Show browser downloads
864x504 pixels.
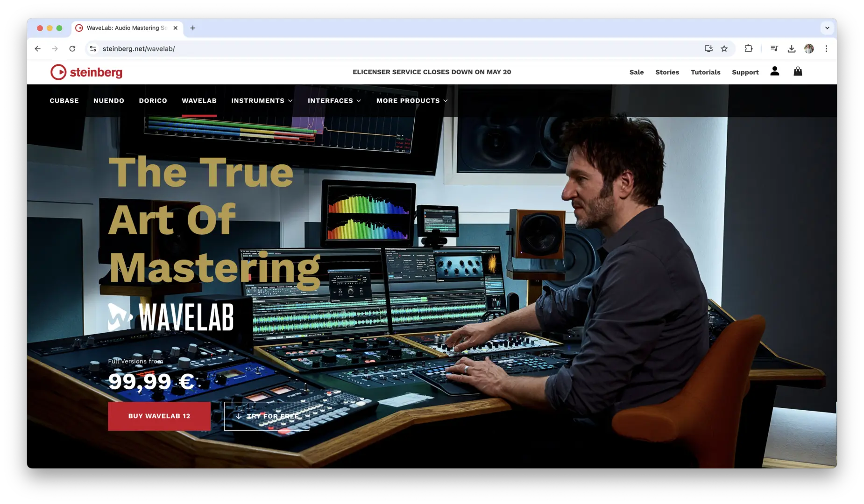[x=791, y=49]
